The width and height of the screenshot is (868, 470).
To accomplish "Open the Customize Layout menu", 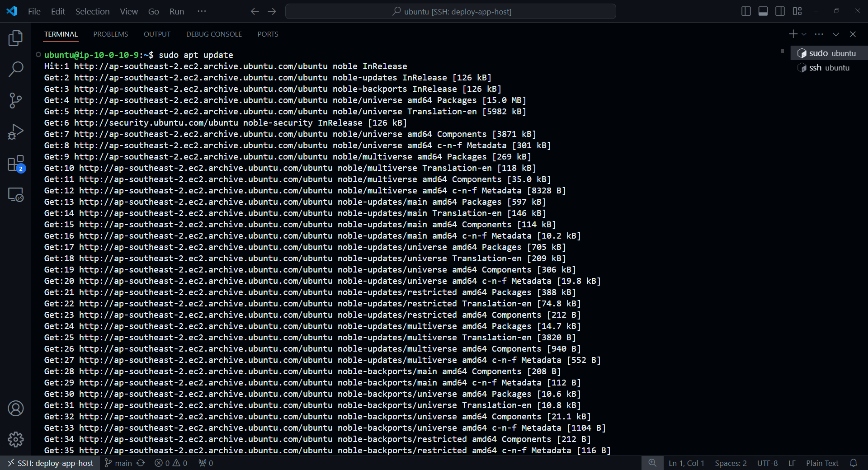I will [x=797, y=11].
